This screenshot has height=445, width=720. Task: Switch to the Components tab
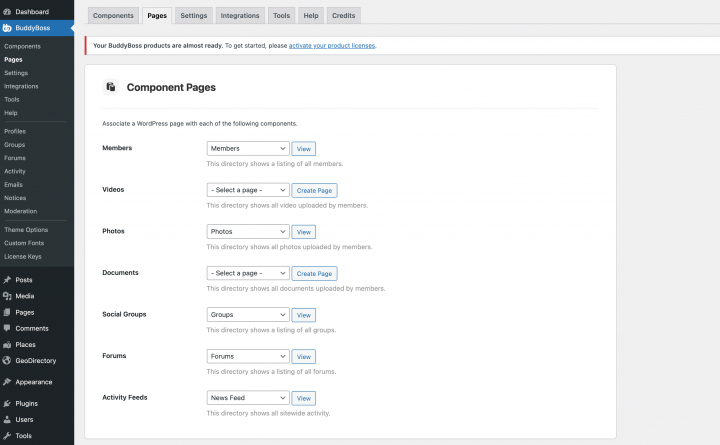point(112,15)
